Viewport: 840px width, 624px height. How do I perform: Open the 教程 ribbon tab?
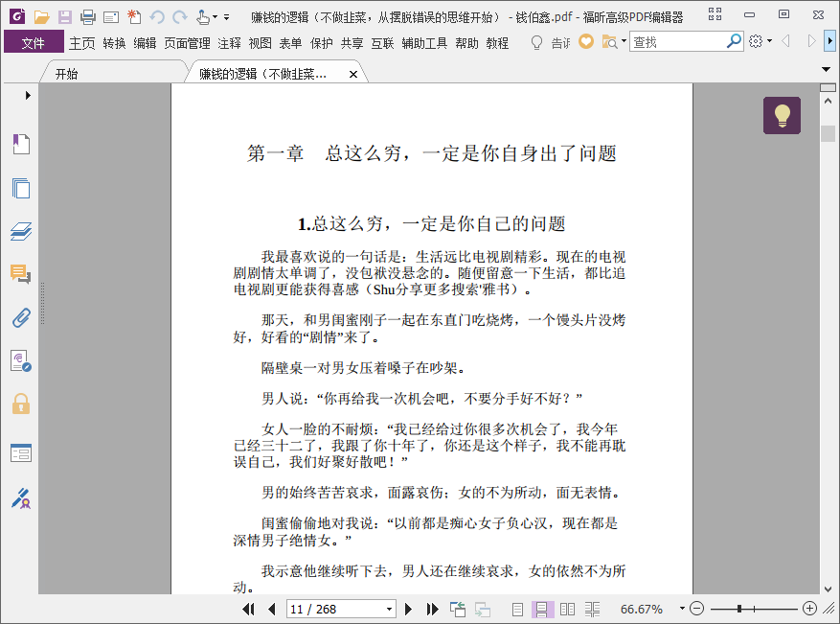[x=497, y=43]
